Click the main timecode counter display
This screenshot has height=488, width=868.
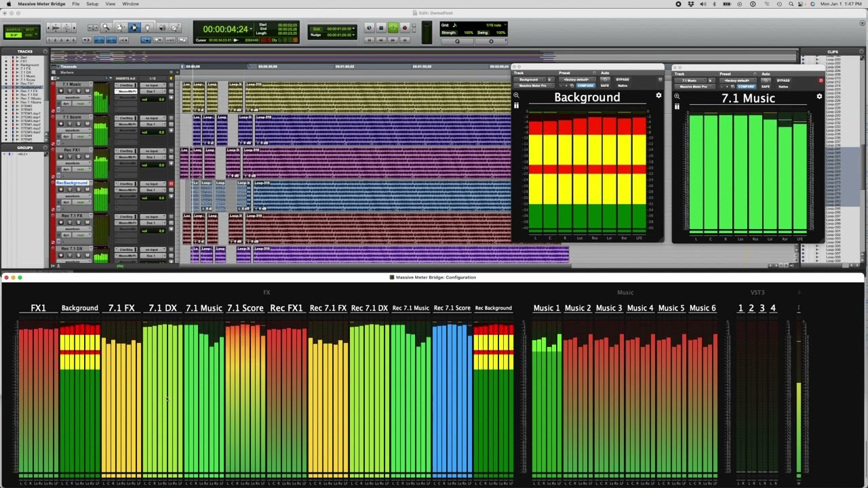click(226, 29)
